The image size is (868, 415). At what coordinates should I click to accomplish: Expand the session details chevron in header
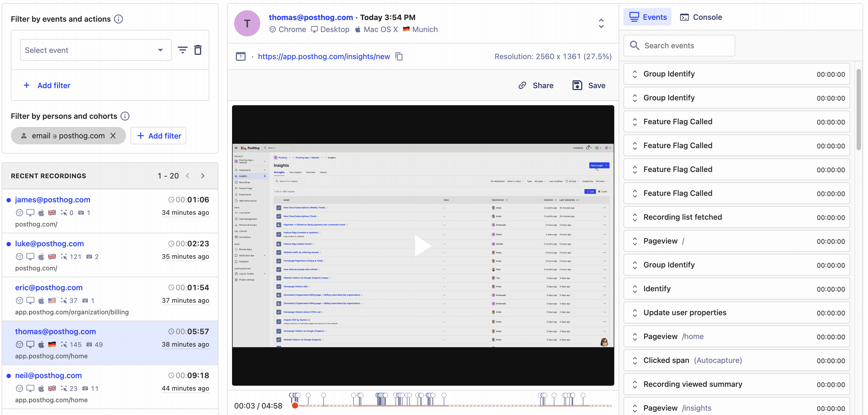601,23
